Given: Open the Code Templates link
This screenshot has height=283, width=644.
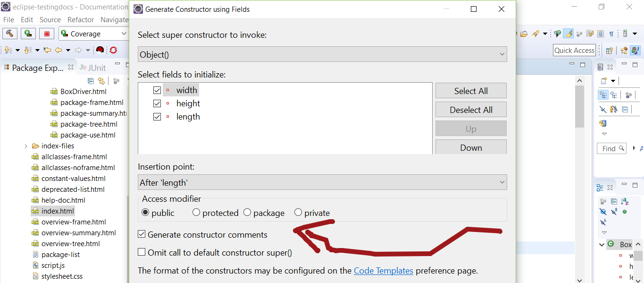Looking at the screenshot, I should click(x=383, y=271).
